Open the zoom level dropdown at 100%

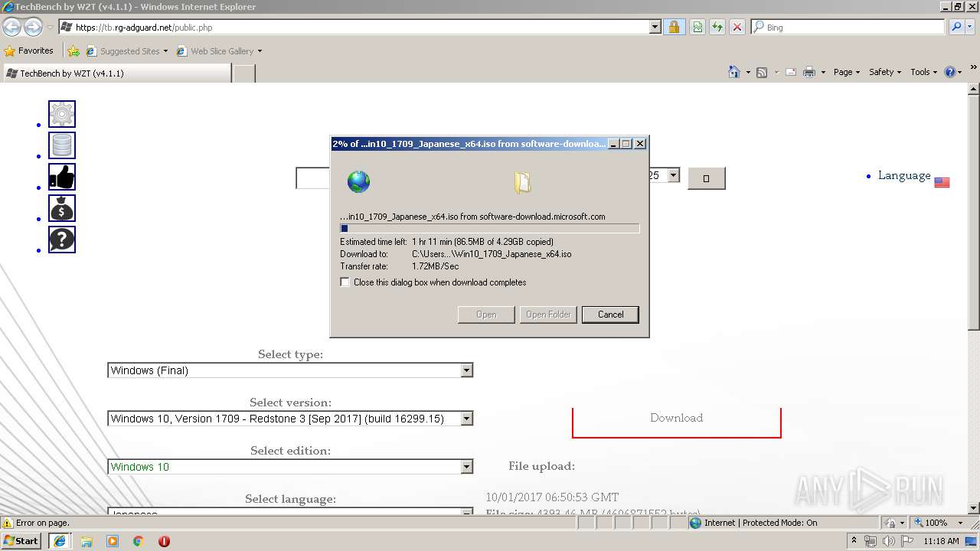pos(960,523)
